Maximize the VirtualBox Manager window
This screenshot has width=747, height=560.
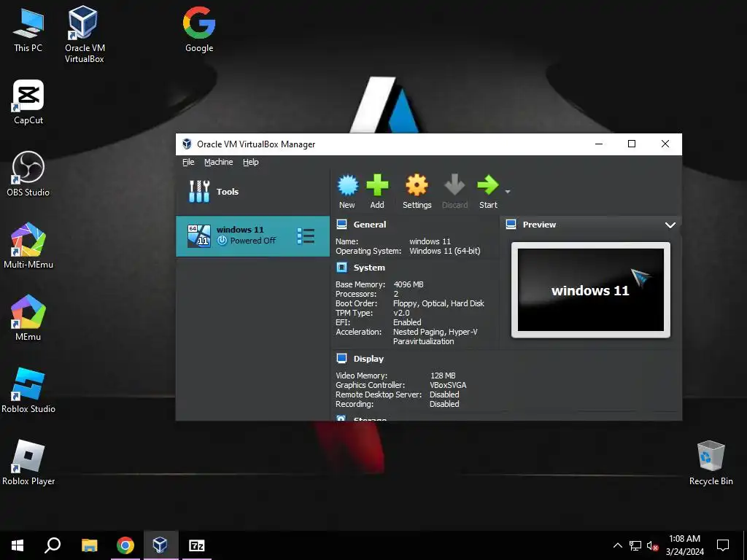632,144
